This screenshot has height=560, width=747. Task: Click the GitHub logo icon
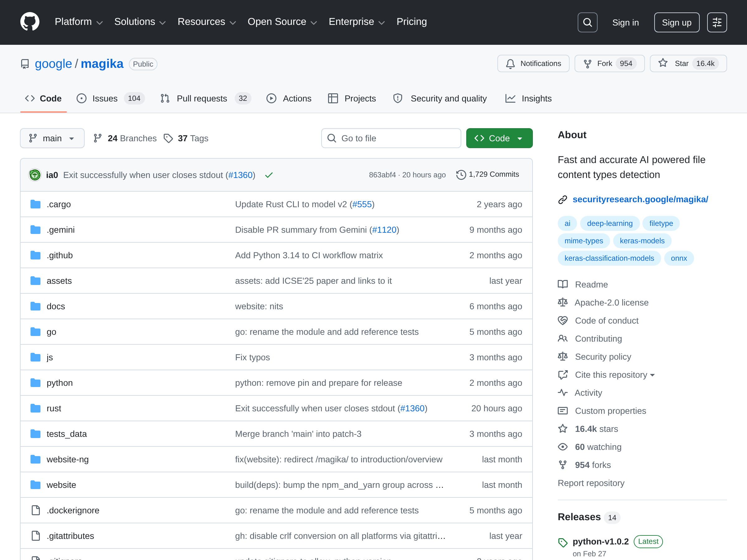coord(30,22)
